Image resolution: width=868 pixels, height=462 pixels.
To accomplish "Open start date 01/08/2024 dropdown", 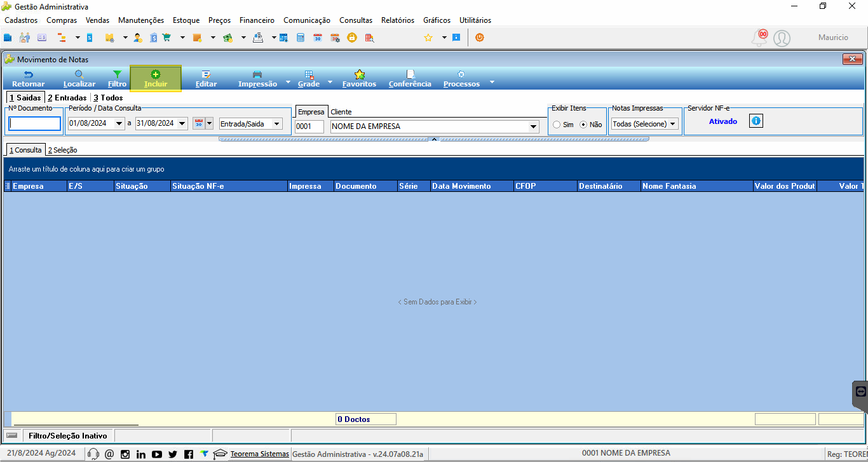I will [x=119, y=124].
